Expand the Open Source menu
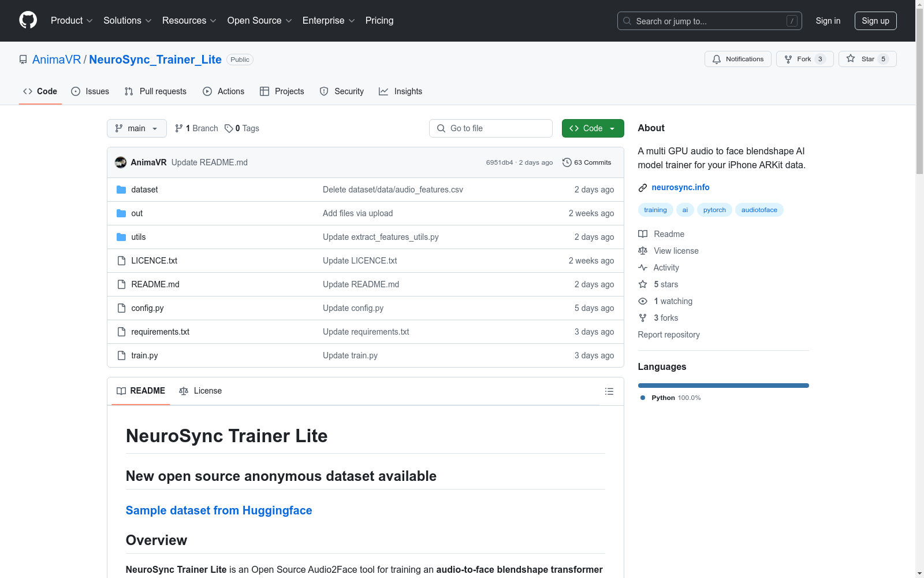Viewport: 924px width, 578px height. click(259, 21)
